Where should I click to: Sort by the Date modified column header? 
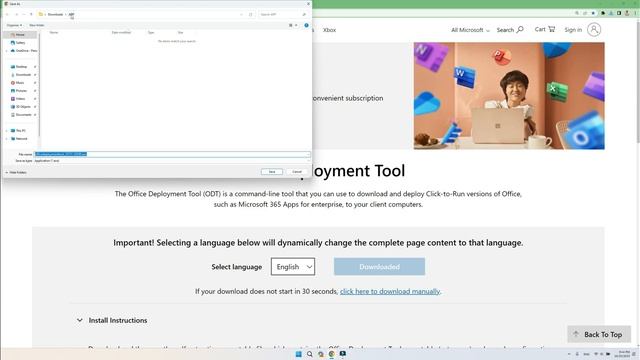point(121,32)
